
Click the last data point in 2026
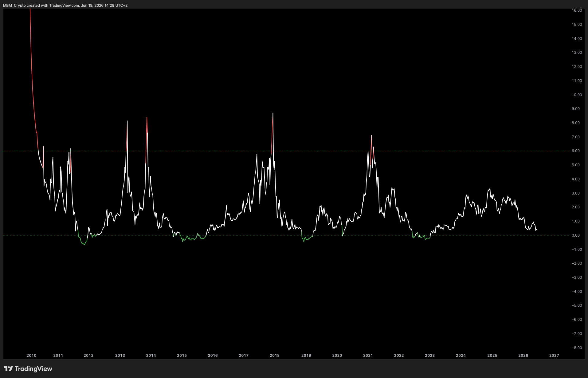[537, 230]
